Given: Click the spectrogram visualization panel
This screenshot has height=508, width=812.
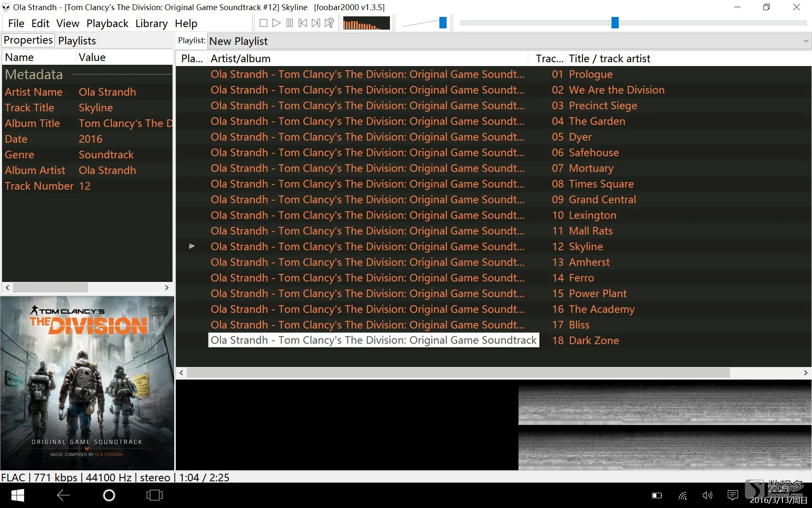Looking at the screenshot, I should (494, 425).
